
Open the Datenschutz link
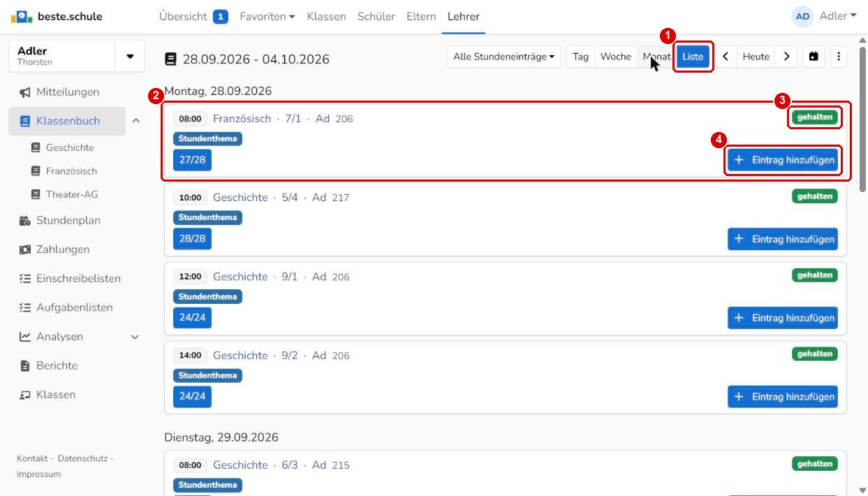click(82, 458)
